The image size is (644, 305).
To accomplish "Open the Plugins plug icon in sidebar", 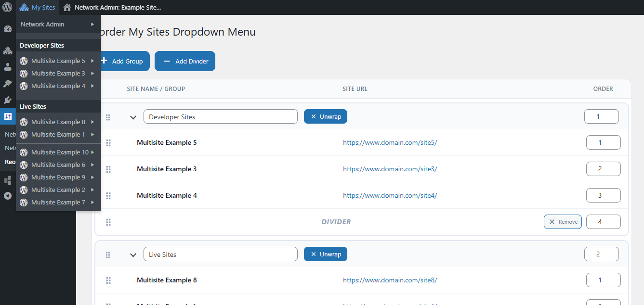I will point(7,100).
